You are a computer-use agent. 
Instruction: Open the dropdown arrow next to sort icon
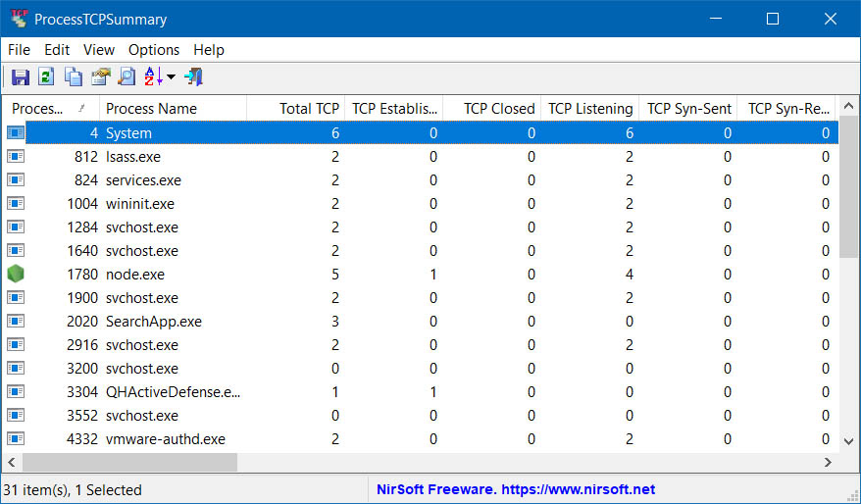click(171, 76)
